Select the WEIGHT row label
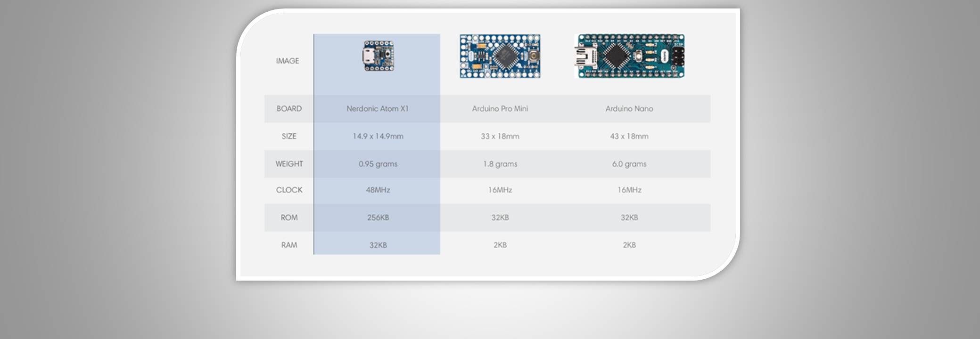The width and height of the screenshot is (980, 339). (x=289, y=164)
